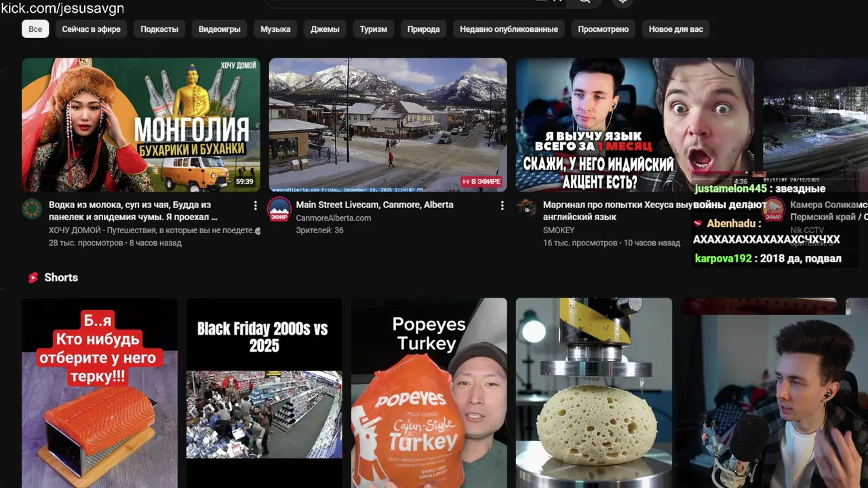Open the Canmore Main Street livecam thumbnail
The width and height of the screenshot is (868, 488).
coord(388,125)
